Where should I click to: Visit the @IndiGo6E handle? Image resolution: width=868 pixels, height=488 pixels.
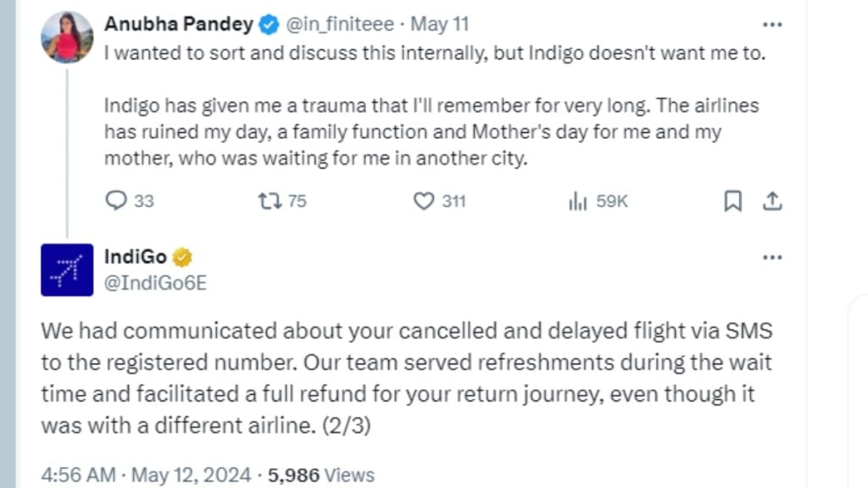click(x=155, y=283)
